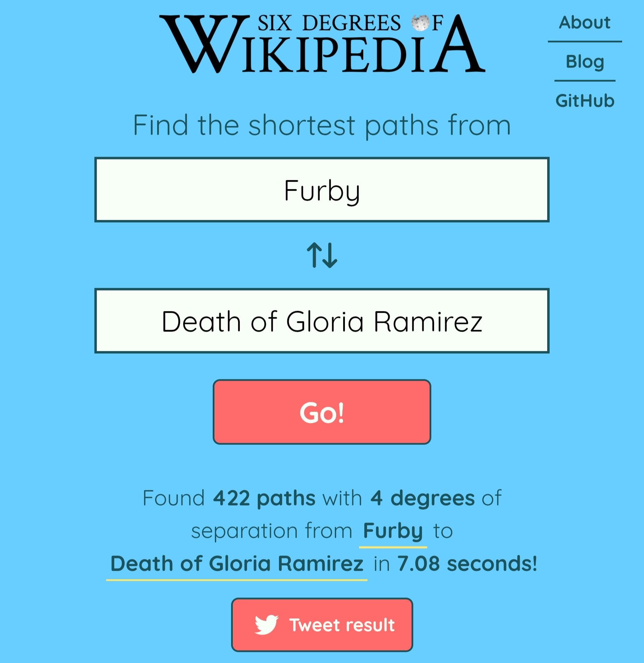Go to the Blog link

(x=585, y=62)
